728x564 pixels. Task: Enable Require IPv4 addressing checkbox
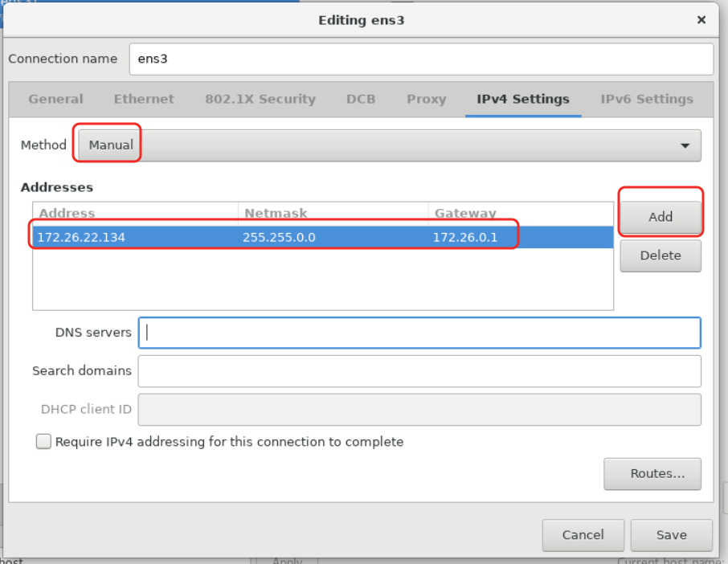point(43,441)
